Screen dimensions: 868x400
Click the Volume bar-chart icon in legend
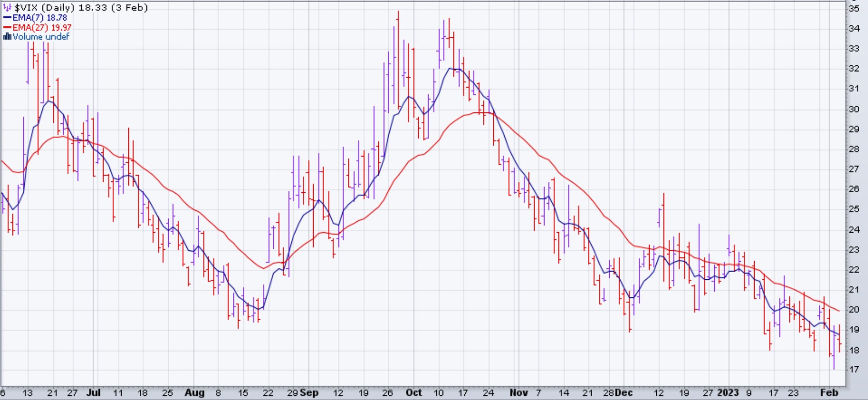click(7, 37)
